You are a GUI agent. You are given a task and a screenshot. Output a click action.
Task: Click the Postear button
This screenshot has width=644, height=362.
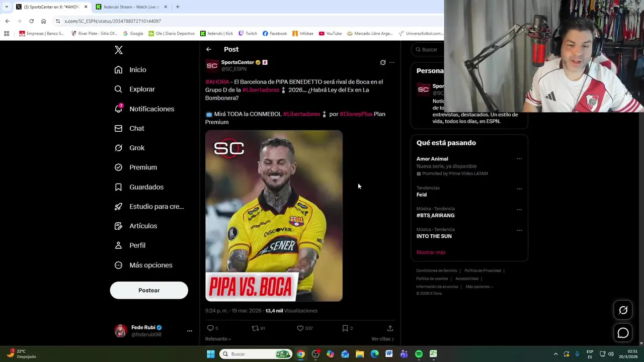pyautogui.click(x=149, y=290)
